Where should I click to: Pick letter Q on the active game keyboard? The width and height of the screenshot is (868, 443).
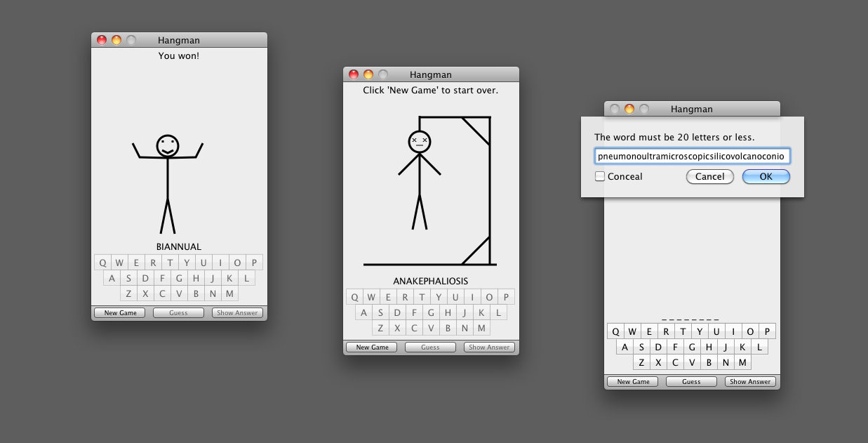[615, 331]
